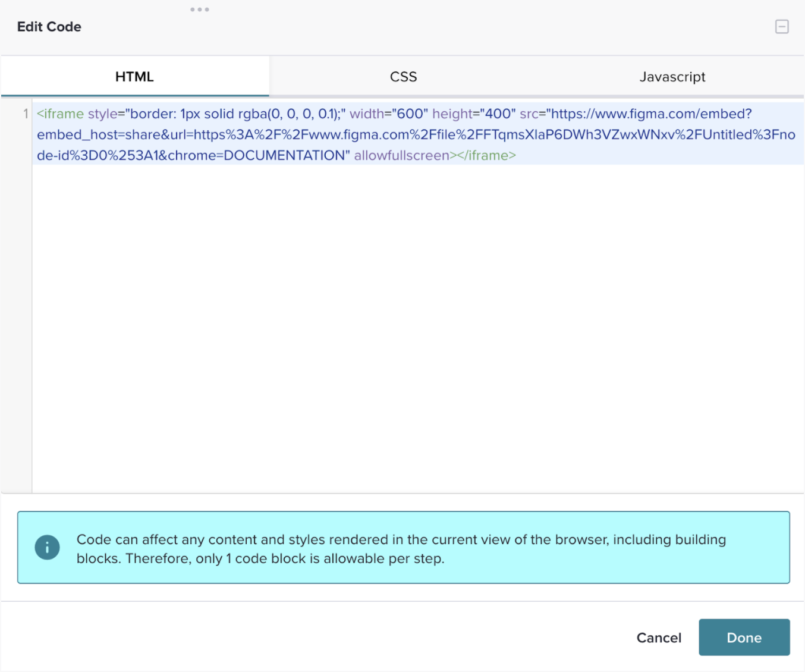Screen dimensions: 805x672
Task: Click the 'Edit Code' dialog title
Action: tap(49, 27)
